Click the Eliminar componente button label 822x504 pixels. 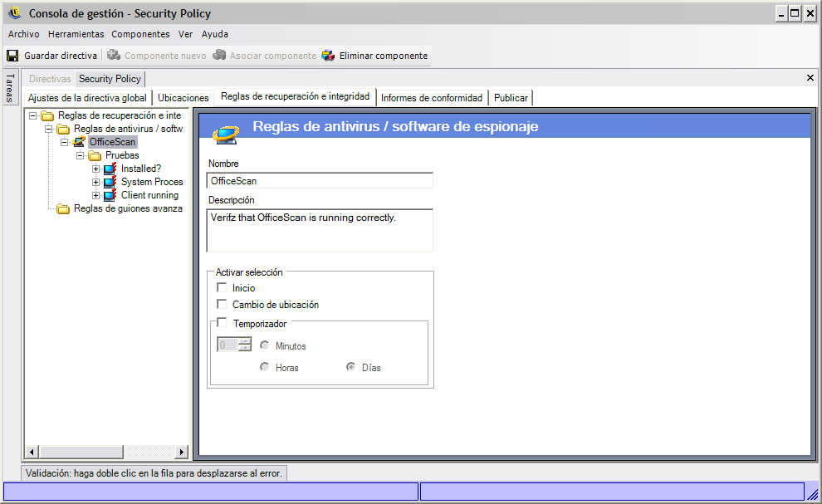(384, 56)
